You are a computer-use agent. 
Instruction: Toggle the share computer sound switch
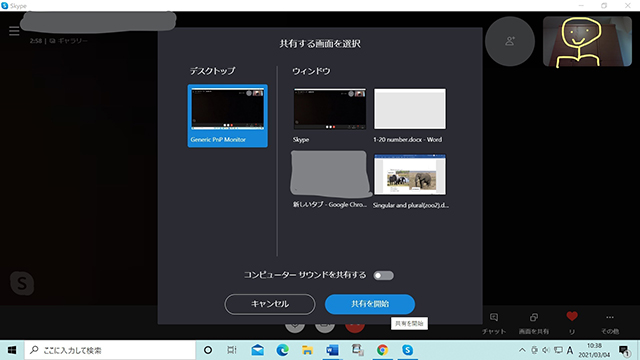(383, 276)
